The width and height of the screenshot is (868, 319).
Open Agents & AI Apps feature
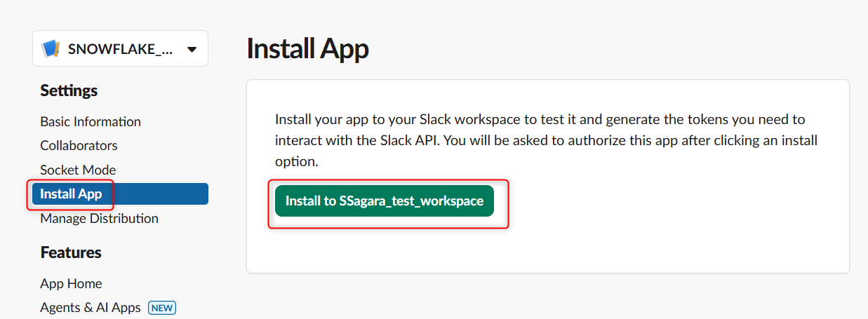91,307
